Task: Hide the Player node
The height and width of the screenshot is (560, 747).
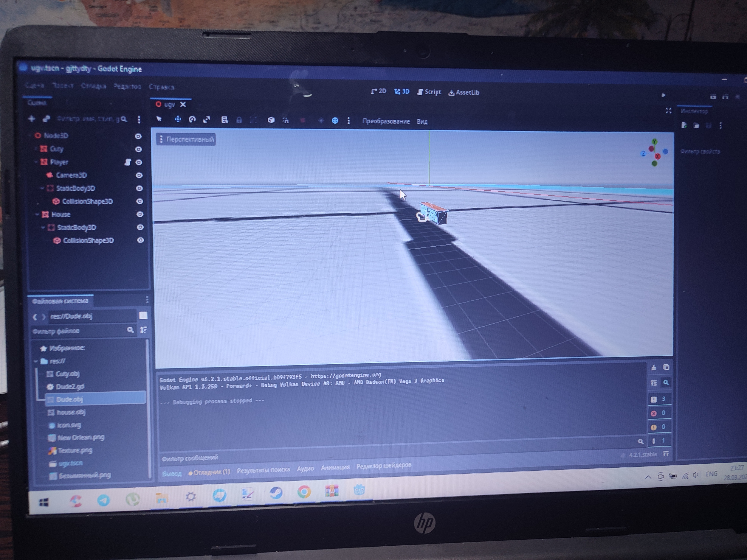Action: tap(138, 162)
